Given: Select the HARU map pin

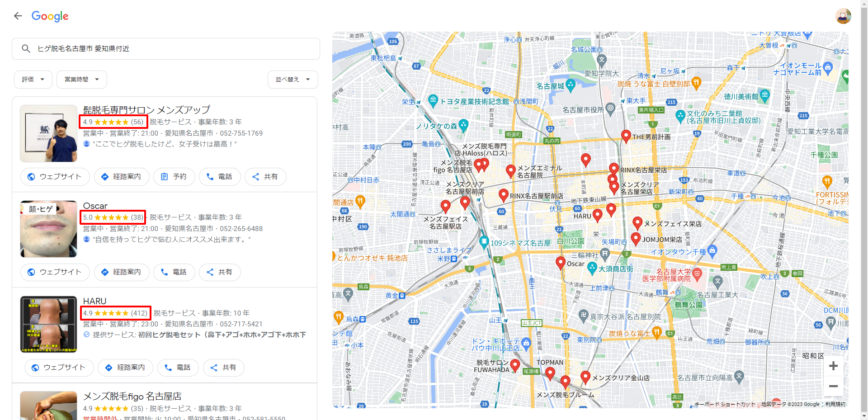Looking at the screenshot, I should [x=597, y=215].
